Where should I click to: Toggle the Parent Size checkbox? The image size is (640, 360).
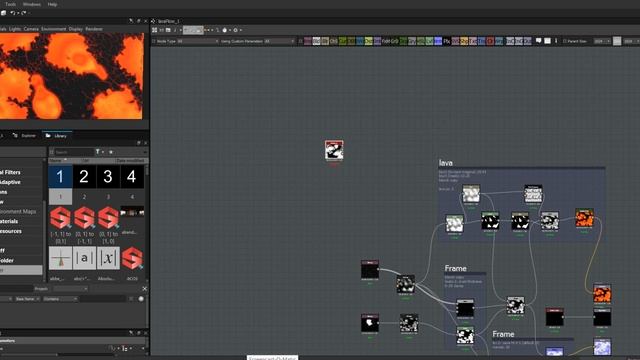tap(565, 41)
